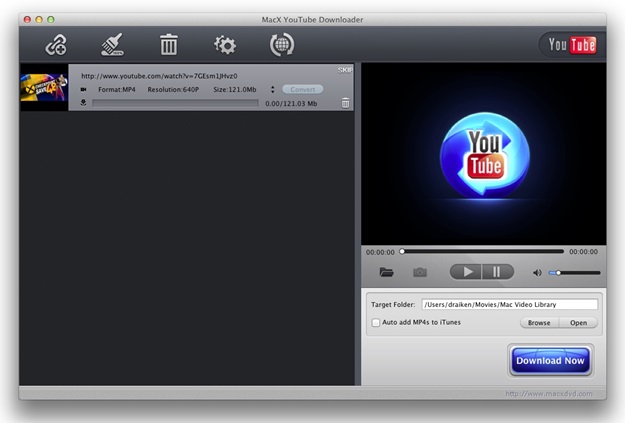Zoom window with green button
Screen dimensions: 625x423
(x=51, y=20)
